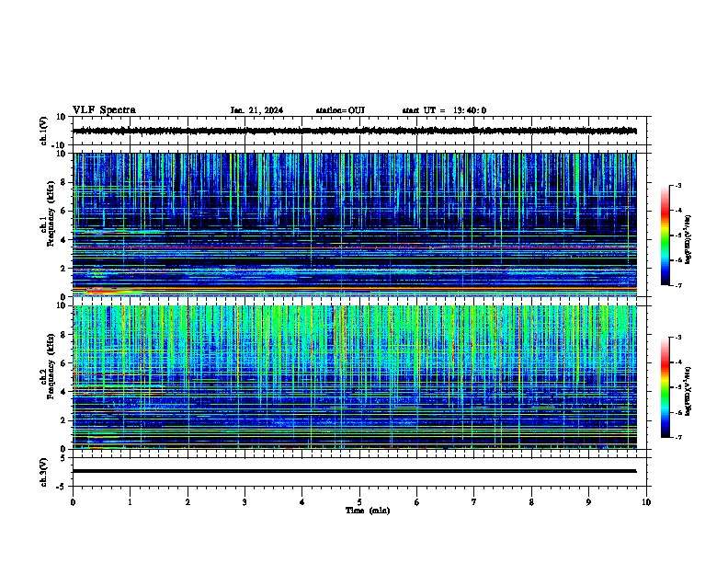Image resolution: width=728 pixels, height=563 pixels.
Task: Click time axis tick label "5"
Action: (x=359, y=502)
